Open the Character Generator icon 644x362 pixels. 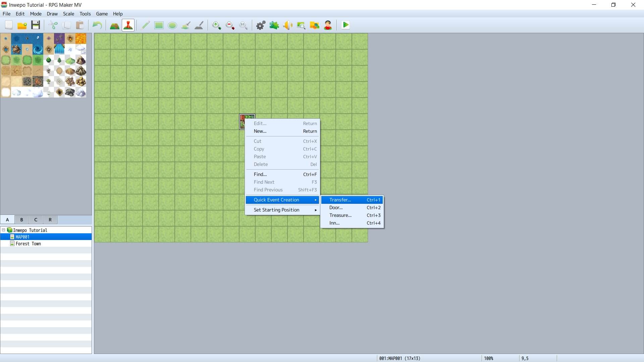tap(328, 25)
